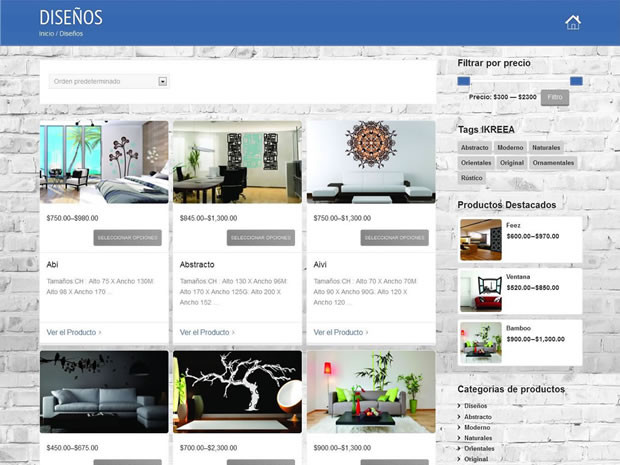Select the Abstracto tag
The width and height of the screenshot is (620, 465).
coord(474,147)
